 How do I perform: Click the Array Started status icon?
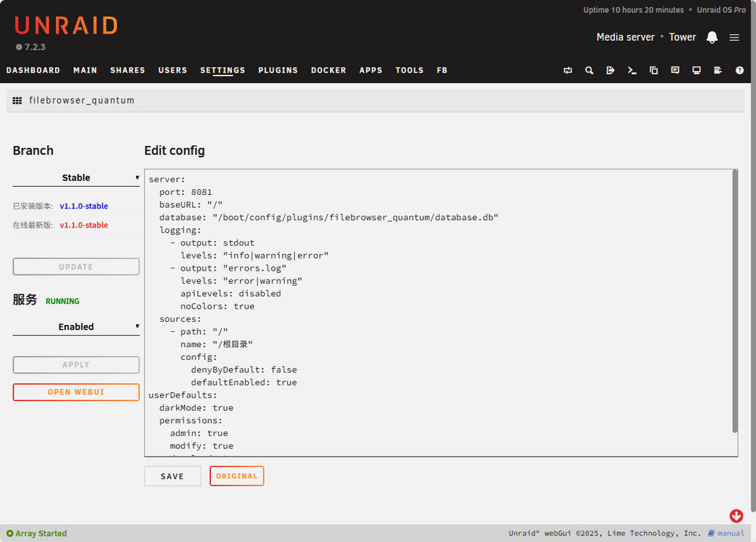click(10, 534)
